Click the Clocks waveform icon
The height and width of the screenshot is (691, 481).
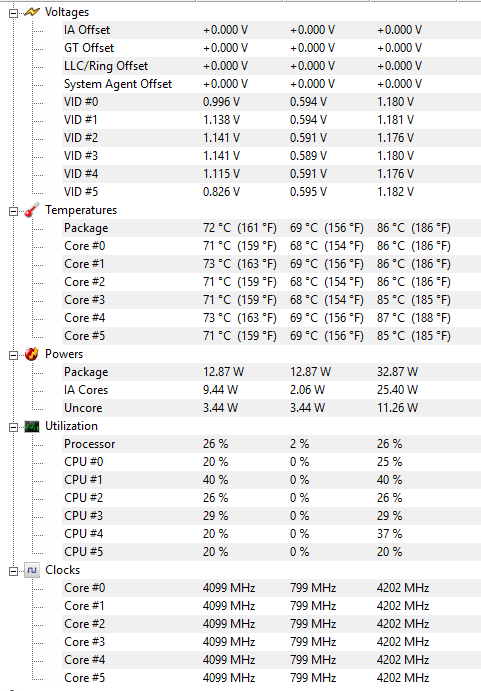pyautogui.click(x=32, y=570)
